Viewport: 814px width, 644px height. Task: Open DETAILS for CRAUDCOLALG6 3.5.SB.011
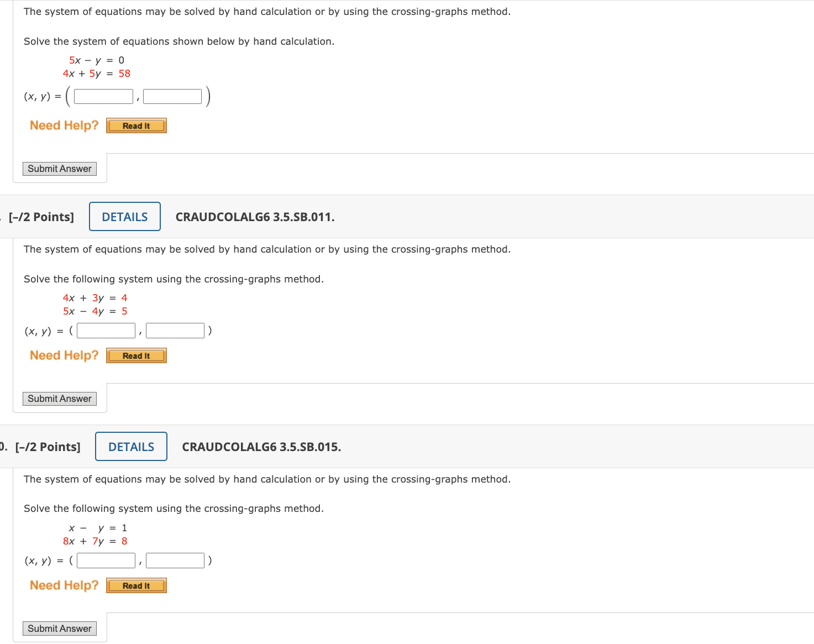124,217
